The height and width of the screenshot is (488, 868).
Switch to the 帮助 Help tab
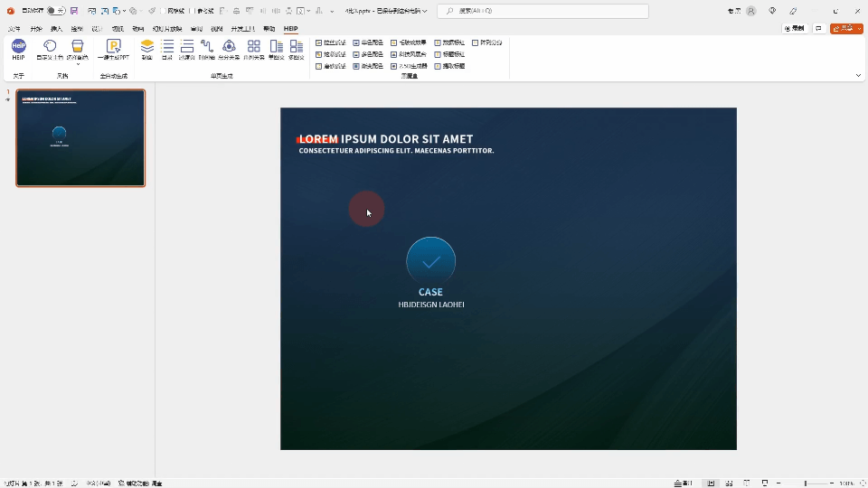point(269,28)
